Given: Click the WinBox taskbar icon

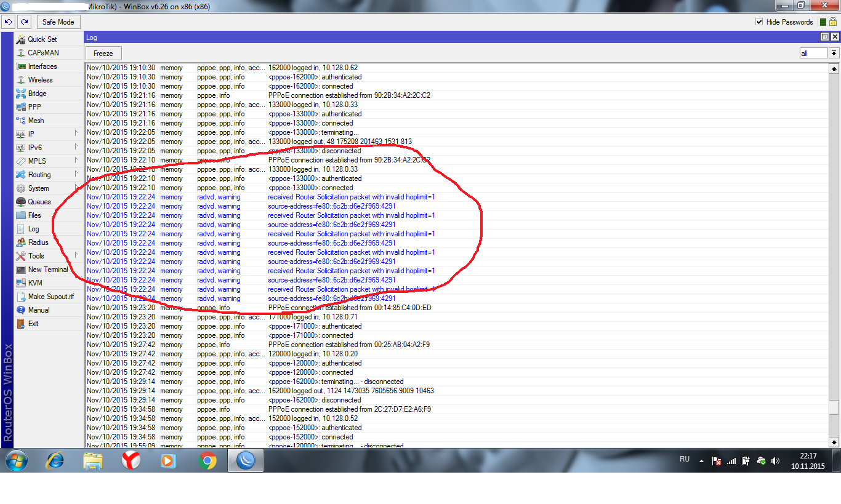Looking at the screenshot, I should pyautogui.click(x=246, y=460).
